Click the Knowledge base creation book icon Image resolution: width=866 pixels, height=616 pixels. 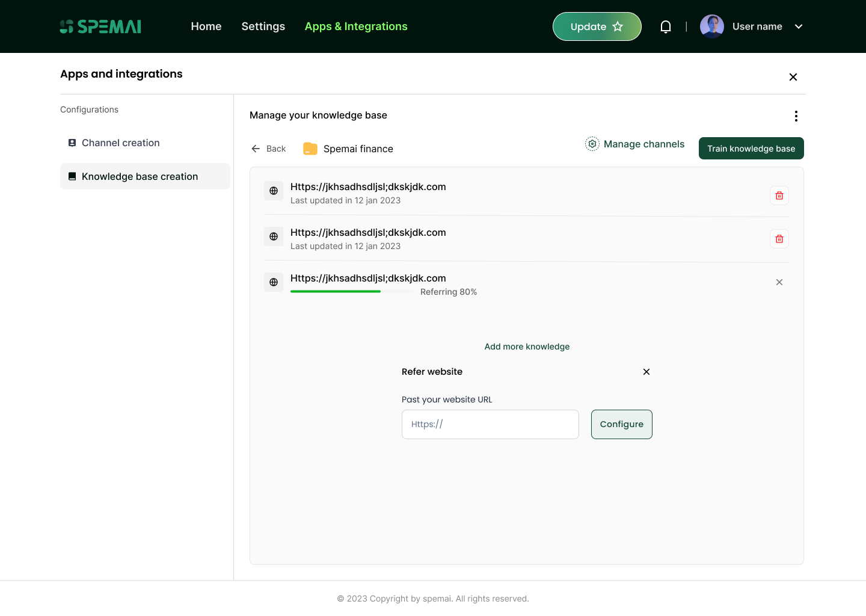tap(72, 176)
